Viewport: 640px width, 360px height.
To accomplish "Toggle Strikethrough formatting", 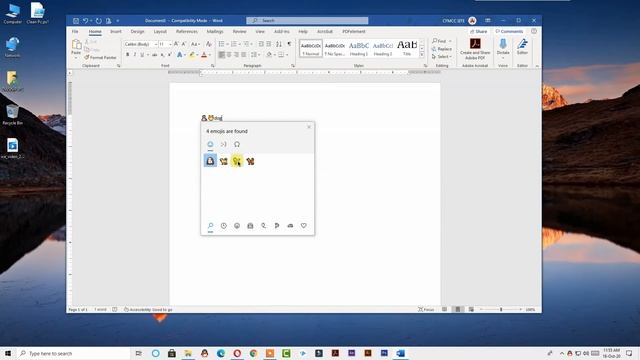I will click(x=155, y=55).
